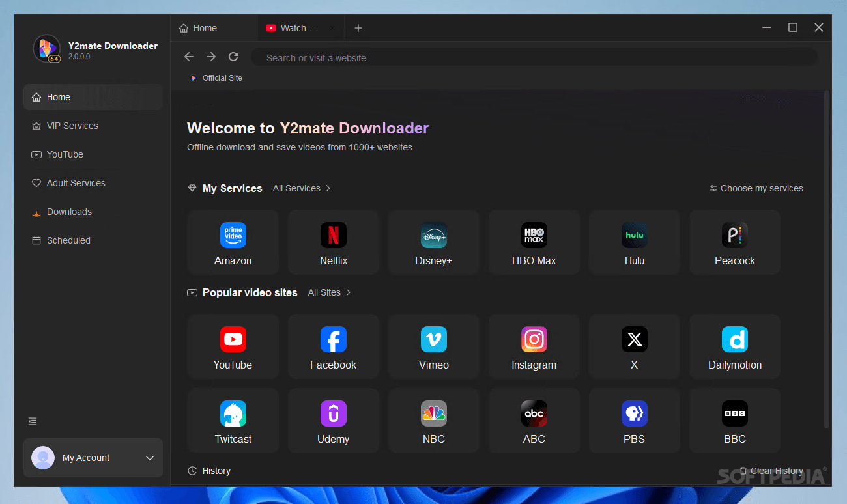Expand the My Account dropdown
Image resolution: width=847 pixels, height=504 pixels.
150,458
